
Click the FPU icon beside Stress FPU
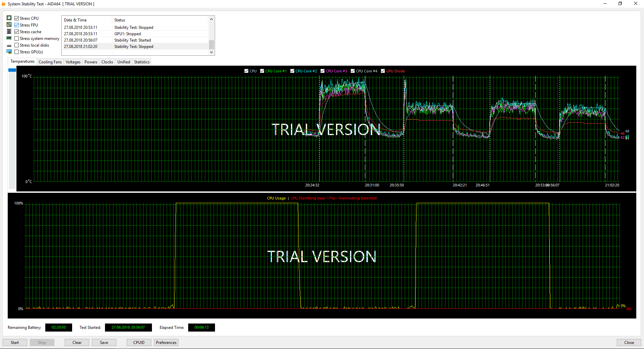9,24
